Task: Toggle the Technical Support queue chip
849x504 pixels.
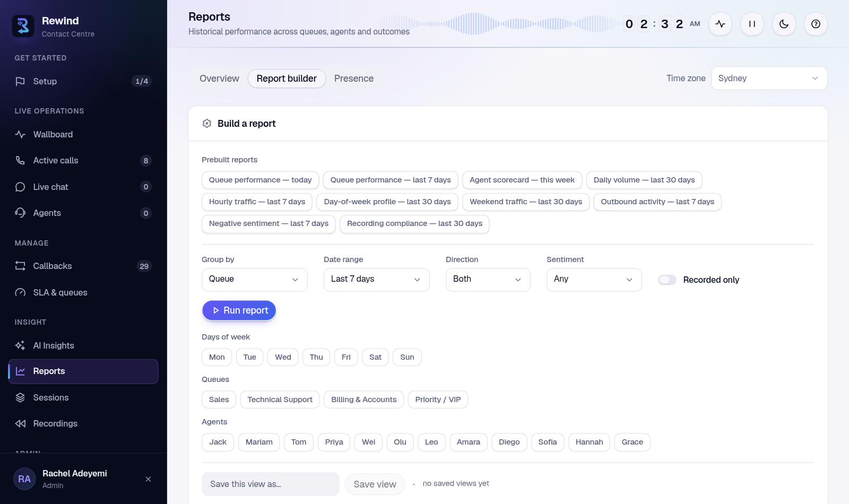Action: pos(280,399)
